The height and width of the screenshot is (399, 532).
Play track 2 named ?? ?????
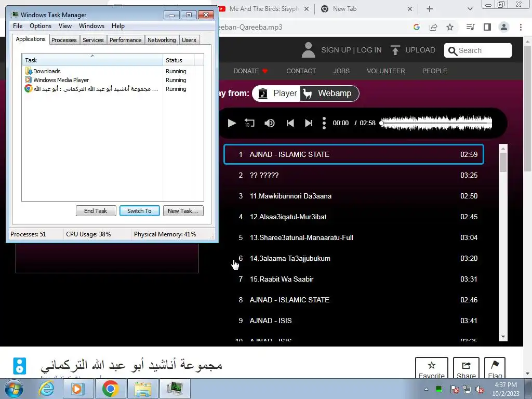coord(353,175)
